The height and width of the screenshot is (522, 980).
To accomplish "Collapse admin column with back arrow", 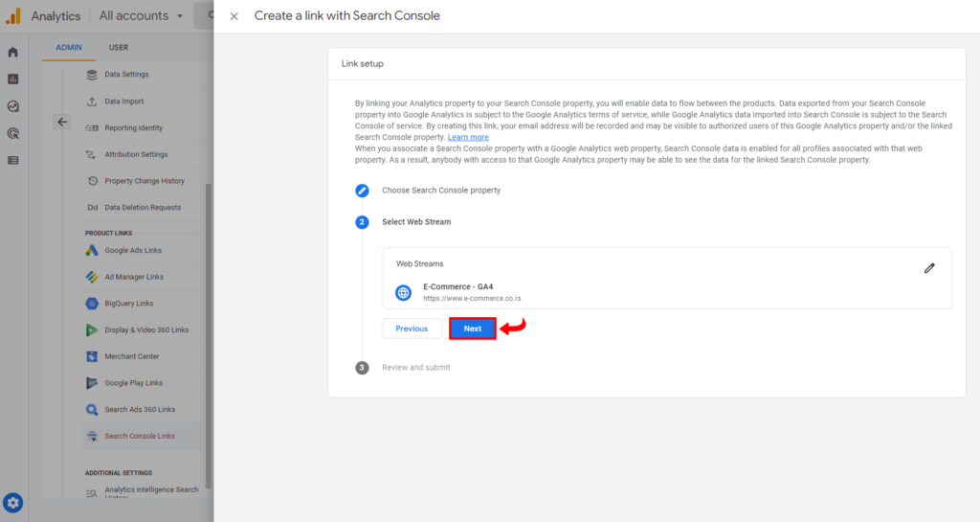I will click(62, 122).
